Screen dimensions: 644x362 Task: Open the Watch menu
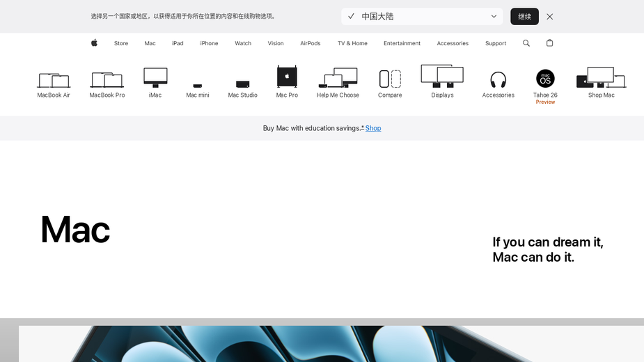[x=243, y=43]
